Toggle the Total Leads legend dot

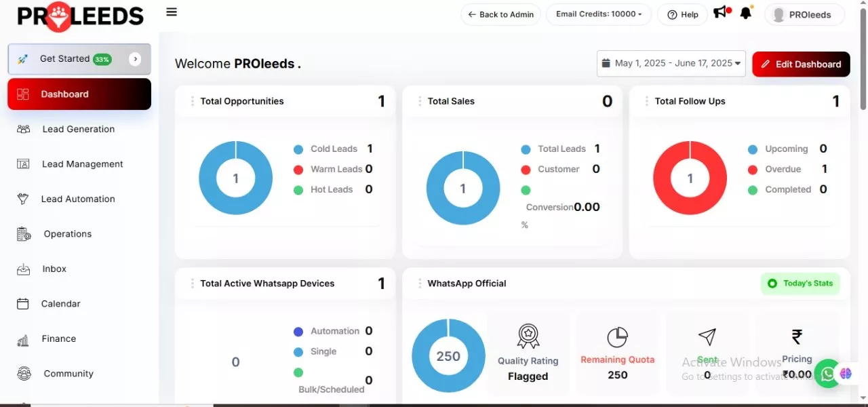[526, 149]
